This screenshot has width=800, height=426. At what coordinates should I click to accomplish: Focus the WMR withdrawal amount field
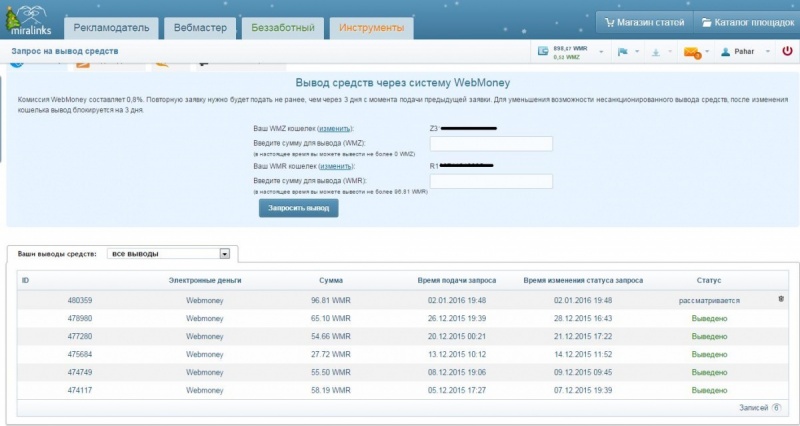click(491, 181)
